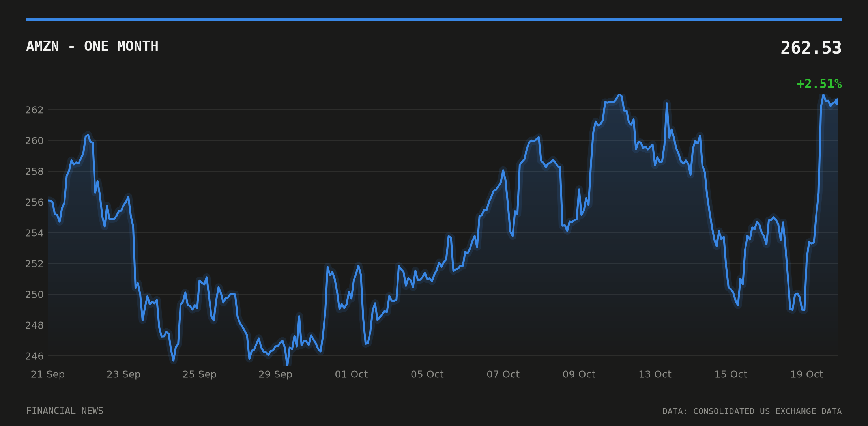
Task: Select the 21 Sep date label
Action: [x=48, y=374]
